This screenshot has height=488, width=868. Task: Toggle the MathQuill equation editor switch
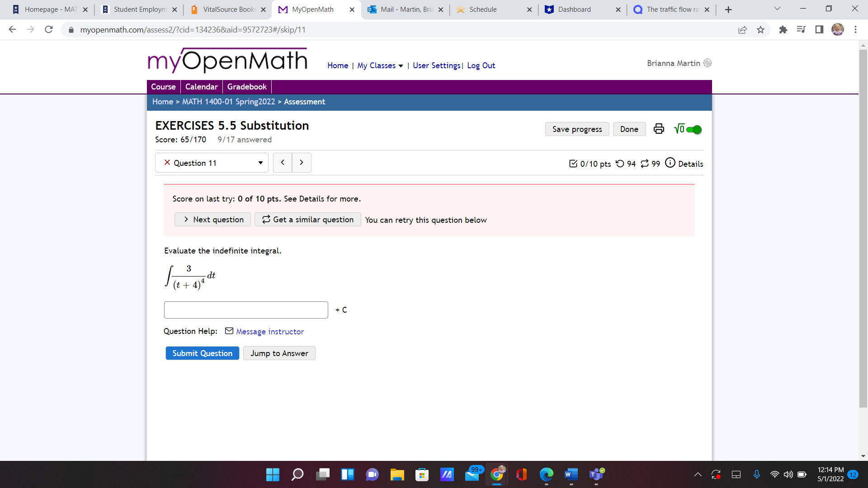693,130
